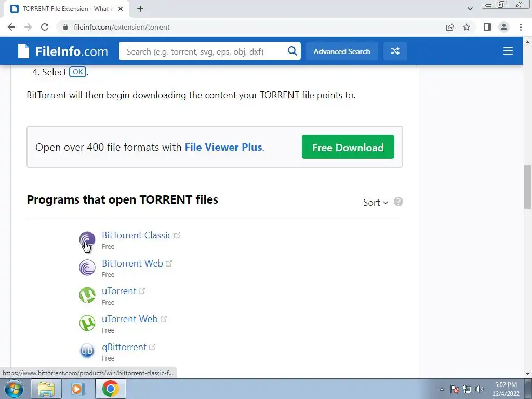Click the address bar URL
This screenshot has height=399, width=532.
pyautogui.click(x=122, y=27)
